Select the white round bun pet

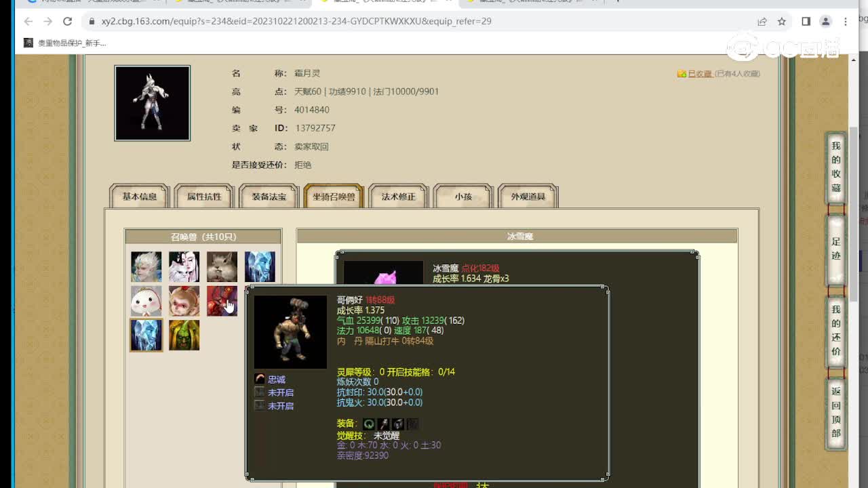146,301
